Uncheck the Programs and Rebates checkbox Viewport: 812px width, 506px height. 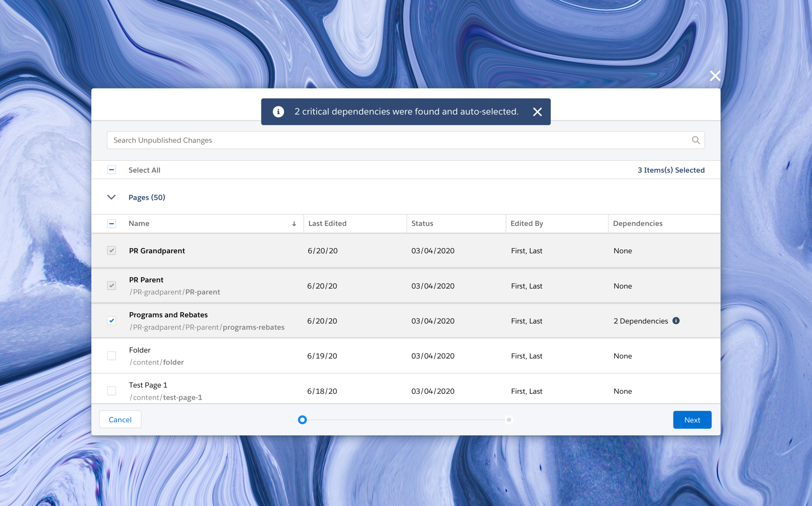click(x=111, y=321)
